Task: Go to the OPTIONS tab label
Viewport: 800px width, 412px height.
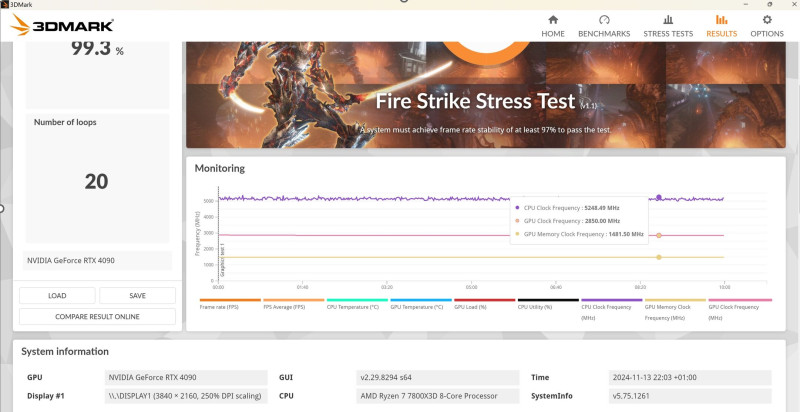Action: click(767, 34)
